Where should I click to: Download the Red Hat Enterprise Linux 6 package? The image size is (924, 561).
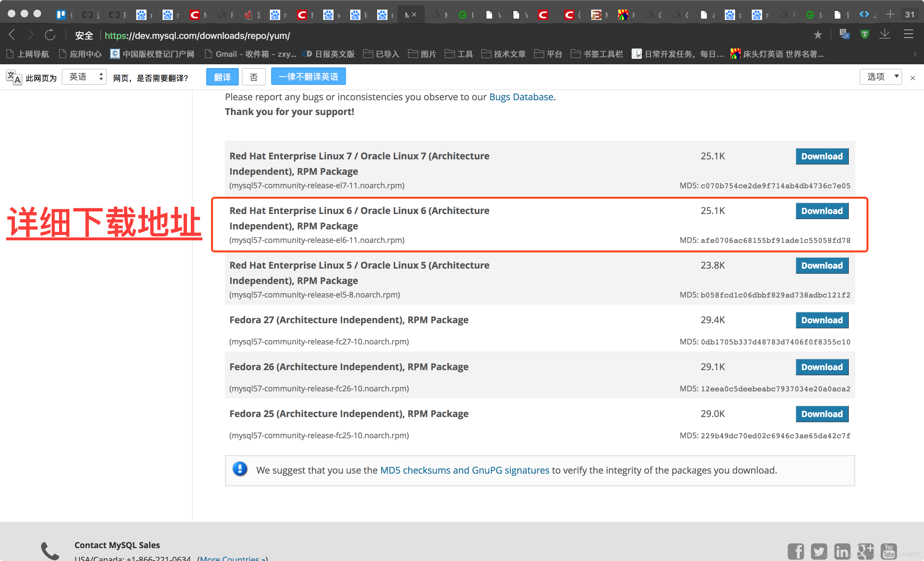pos(822,211)
